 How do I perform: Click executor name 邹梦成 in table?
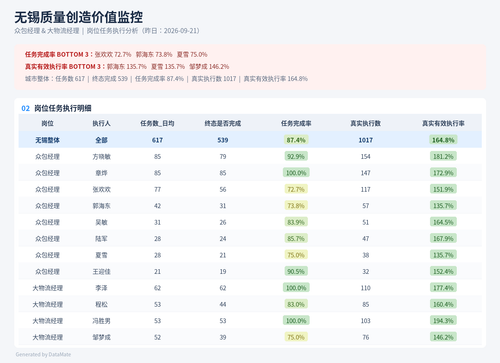101,337
